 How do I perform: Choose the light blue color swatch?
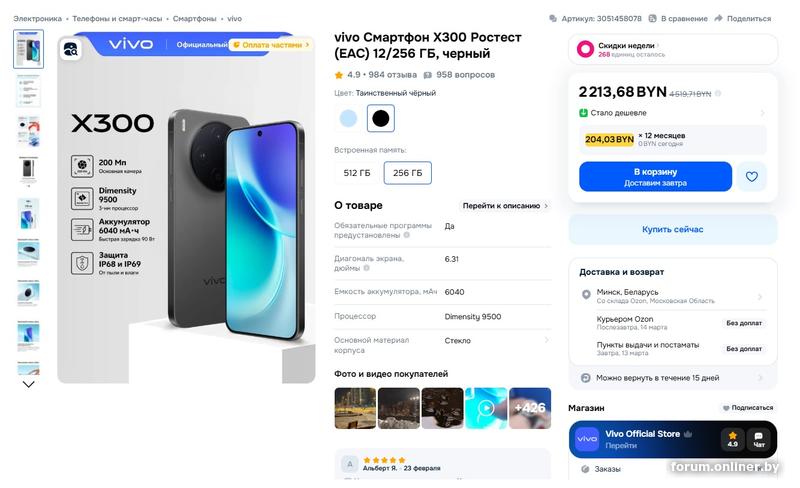[x=348, y=118]
